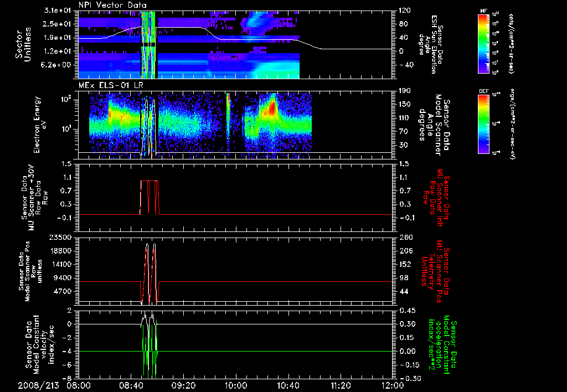The height and width of the screenshot is (392, 567).
Task: Click the '-8' velocity tick value
Action: pos(68,378)
